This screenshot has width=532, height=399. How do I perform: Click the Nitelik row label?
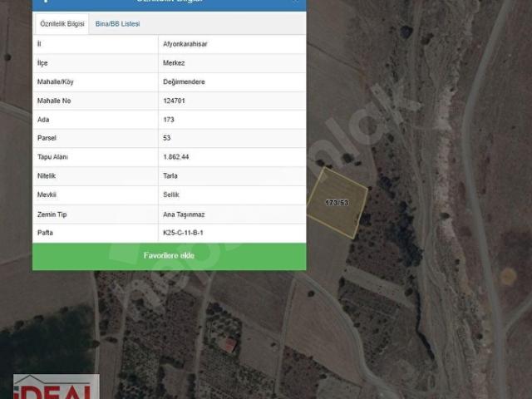coord(47,175)
